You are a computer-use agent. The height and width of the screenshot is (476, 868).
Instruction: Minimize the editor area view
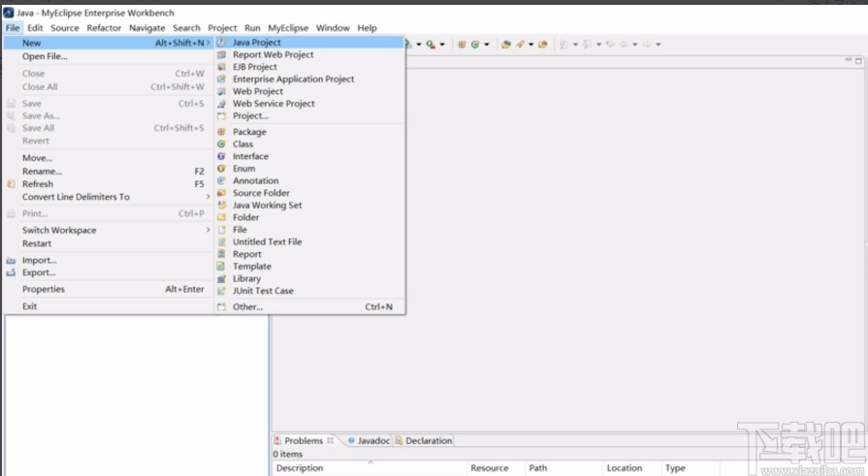click(x=849, y=60)
